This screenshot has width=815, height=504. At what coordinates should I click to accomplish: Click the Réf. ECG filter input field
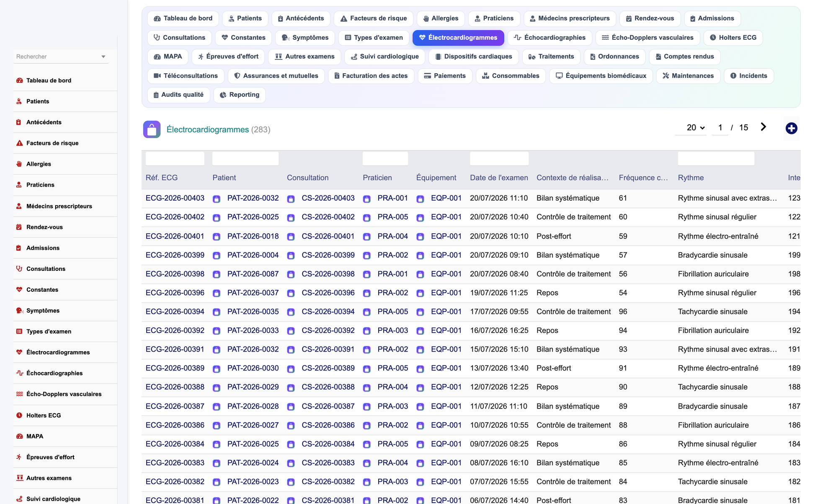pyautogui.click(x=175, y=159)
